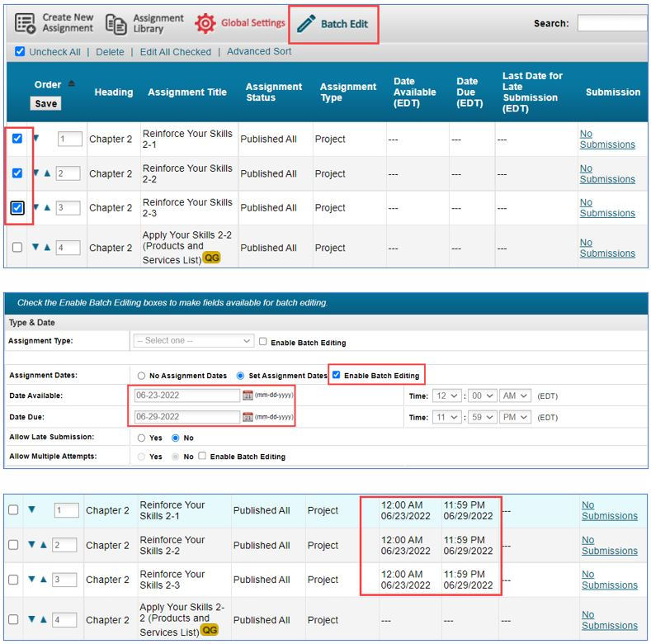651x644 pixels.
Task: Open the Date Due AM/PM dropdown
Action: 517,418
